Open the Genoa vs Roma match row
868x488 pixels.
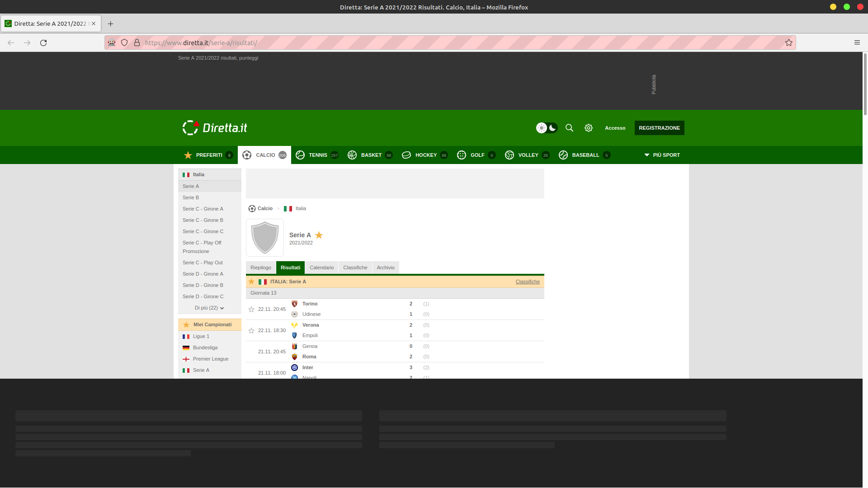395,352
